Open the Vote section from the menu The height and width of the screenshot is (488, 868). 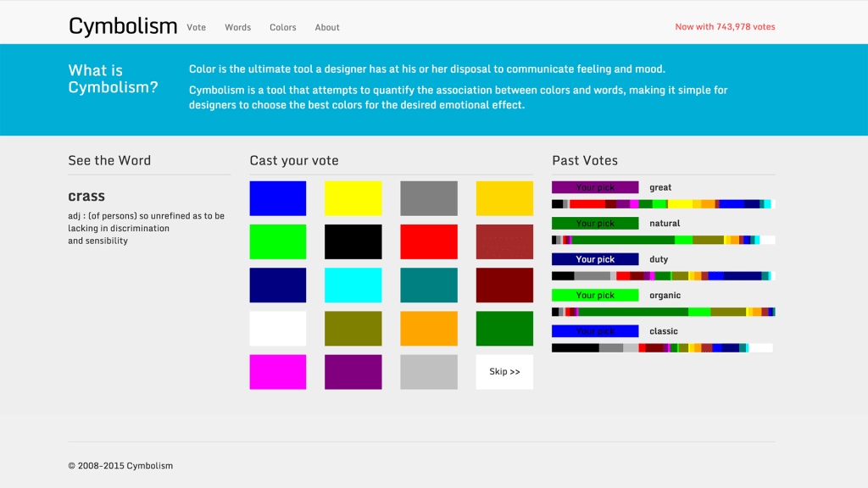(x=196, y=27)
